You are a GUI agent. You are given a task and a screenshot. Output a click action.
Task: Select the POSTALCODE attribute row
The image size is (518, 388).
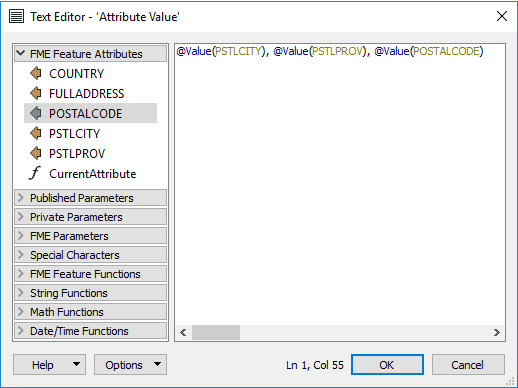[90, 113]
